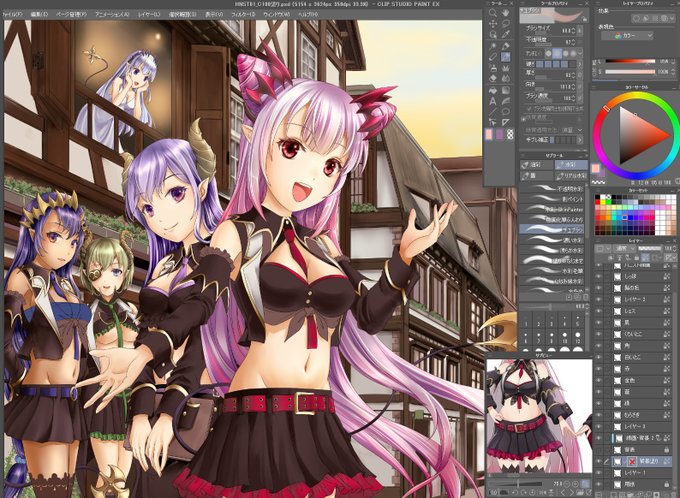The image size is (680, 498).
Task: Choose brush size preset 10
Action: tap(564, 338)
